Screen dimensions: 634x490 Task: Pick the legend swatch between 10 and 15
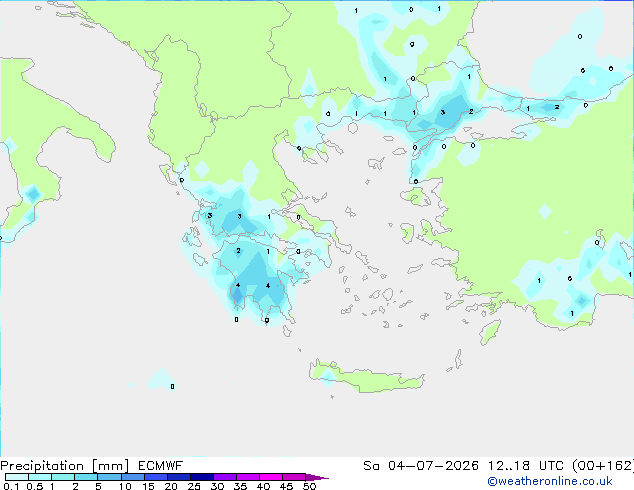132,477
